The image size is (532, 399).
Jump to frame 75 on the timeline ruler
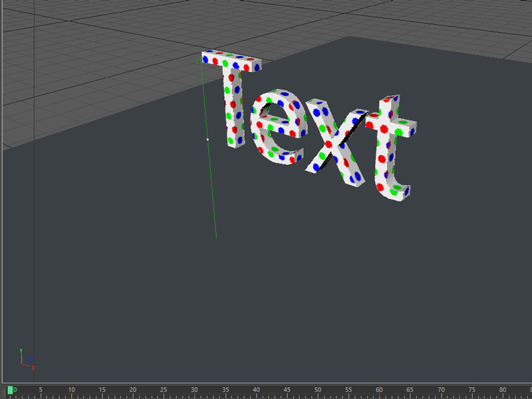471,390
